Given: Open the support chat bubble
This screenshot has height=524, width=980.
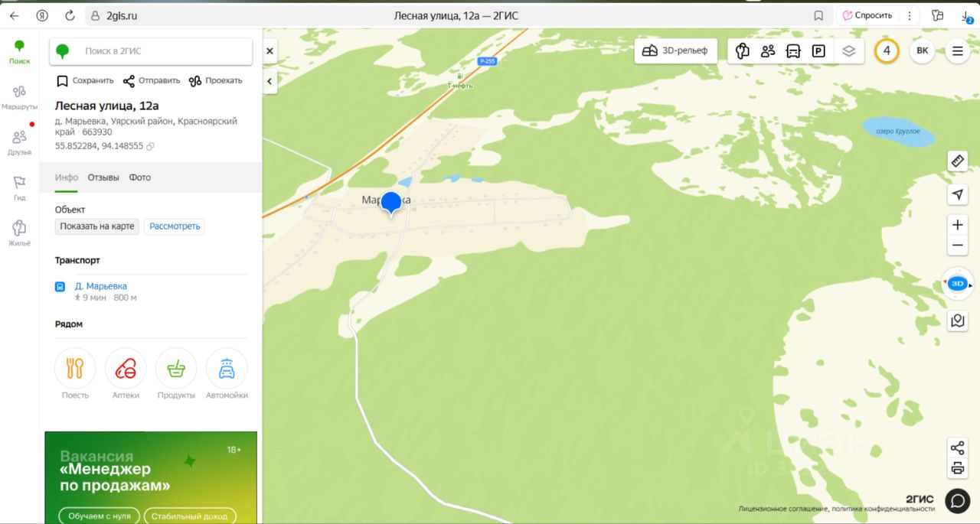Looking at the screenshot, I should [958, 500].
